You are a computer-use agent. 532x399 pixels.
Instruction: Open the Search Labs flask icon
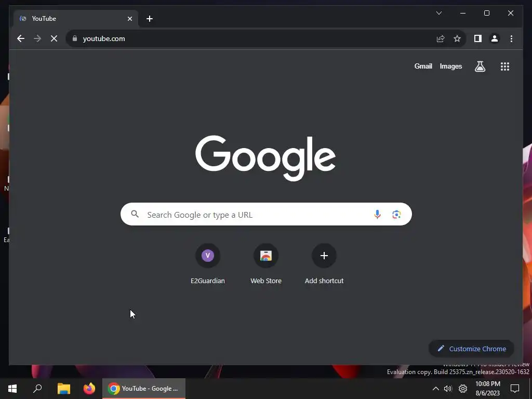(x=480, y=66)
